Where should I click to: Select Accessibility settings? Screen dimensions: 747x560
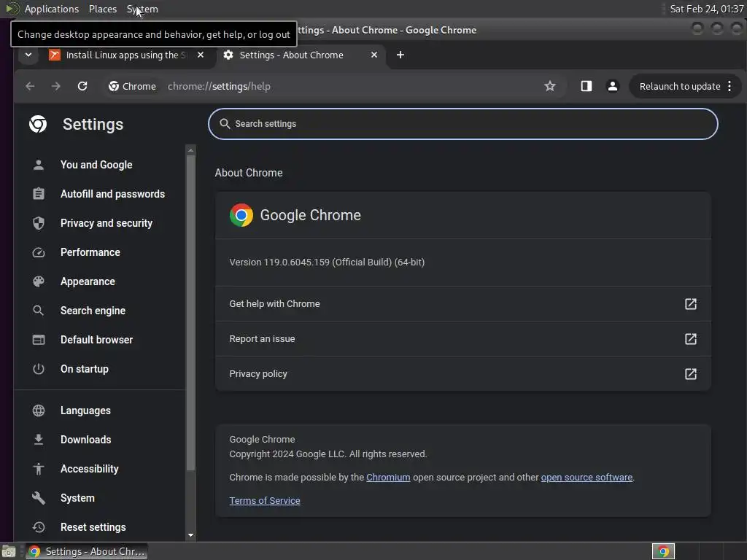pos(90,469)
